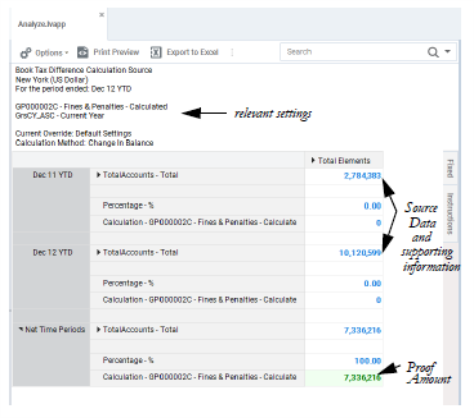Viewport: 474px width, 418px height.
Task: Expand Net Time Periods TotalAccounts row
Action: click(x=98, y=330)
